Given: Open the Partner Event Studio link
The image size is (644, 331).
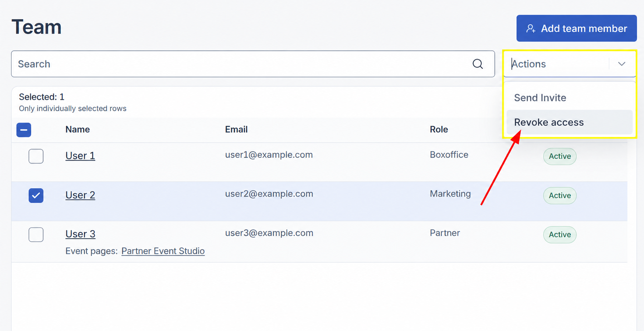Looking at the screenshot, I should (x=163, y=251).
